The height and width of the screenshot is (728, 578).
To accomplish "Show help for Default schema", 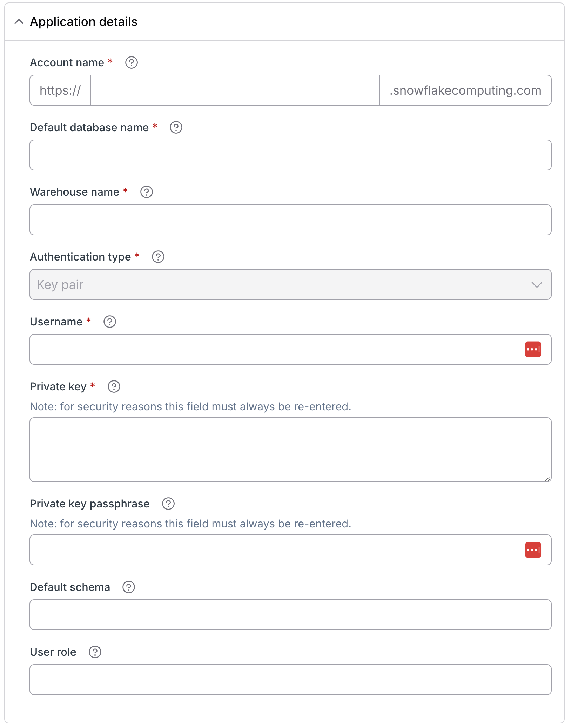I will click(129, 587).
